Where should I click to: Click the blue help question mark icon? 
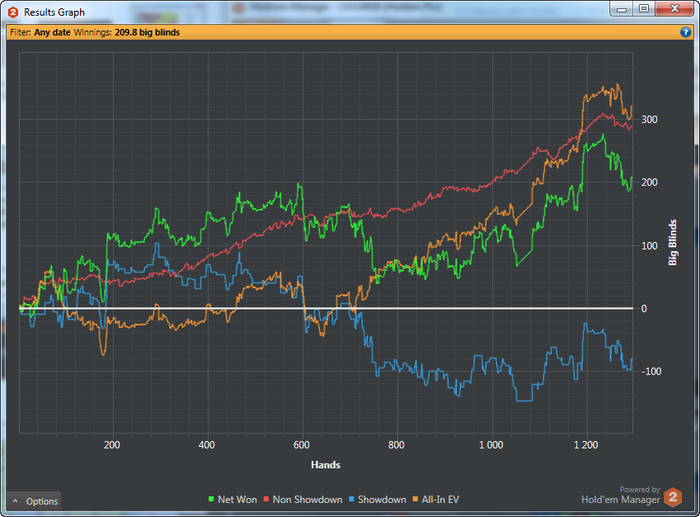[x=685, y=32]
